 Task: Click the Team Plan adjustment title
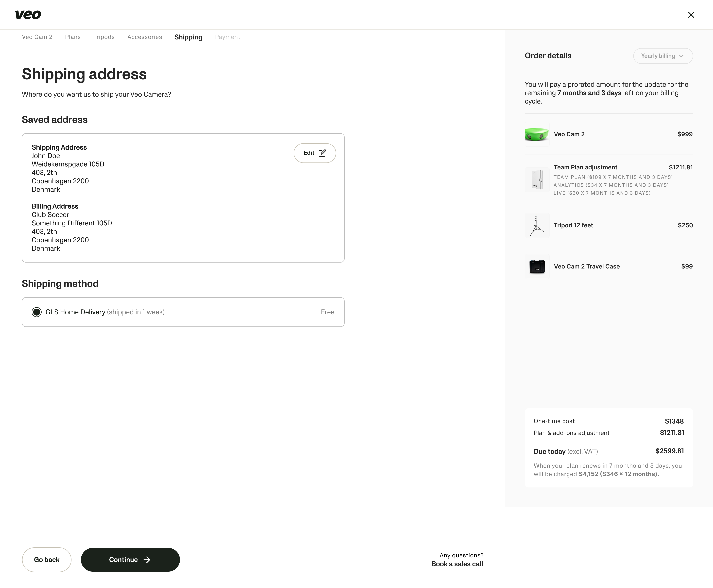pos(585,167)
